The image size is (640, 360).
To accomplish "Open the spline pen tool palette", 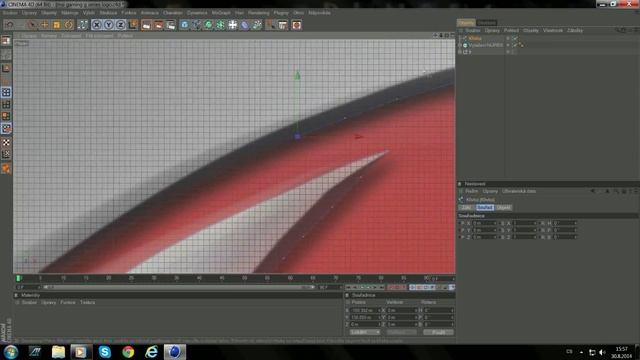I will (196, 25).
